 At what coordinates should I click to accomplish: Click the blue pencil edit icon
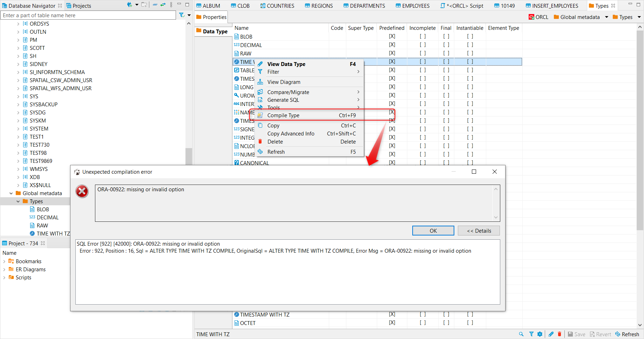[x=551, y=334]
